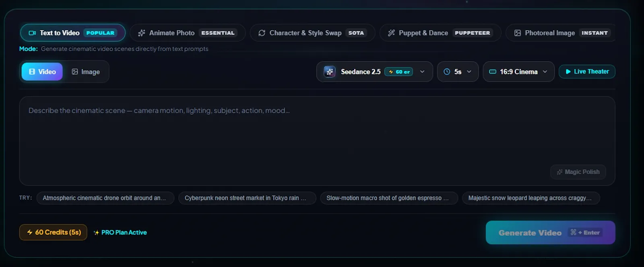The image size is (644, 267).
Task: Select Photoreal Image mode
Action: point(561,33)
